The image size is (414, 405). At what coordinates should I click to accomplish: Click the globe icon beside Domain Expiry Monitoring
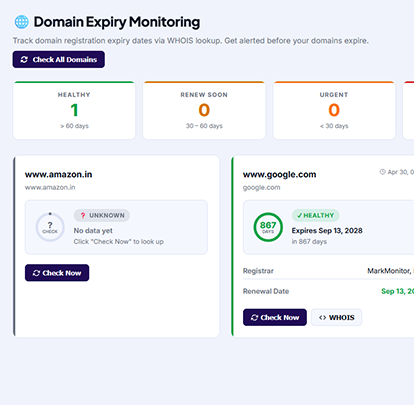point(22,22)
